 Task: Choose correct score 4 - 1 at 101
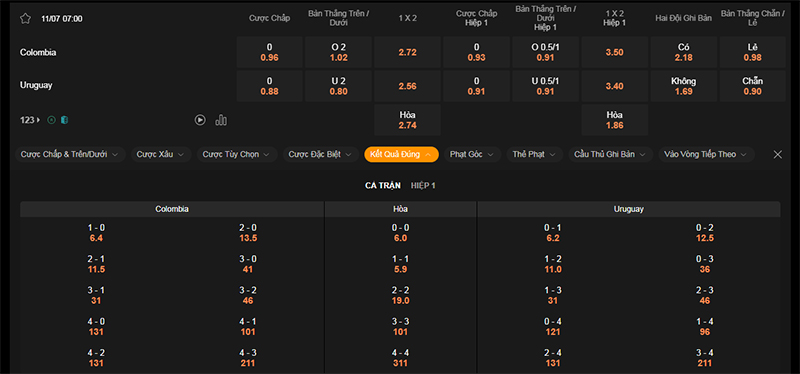248,327
